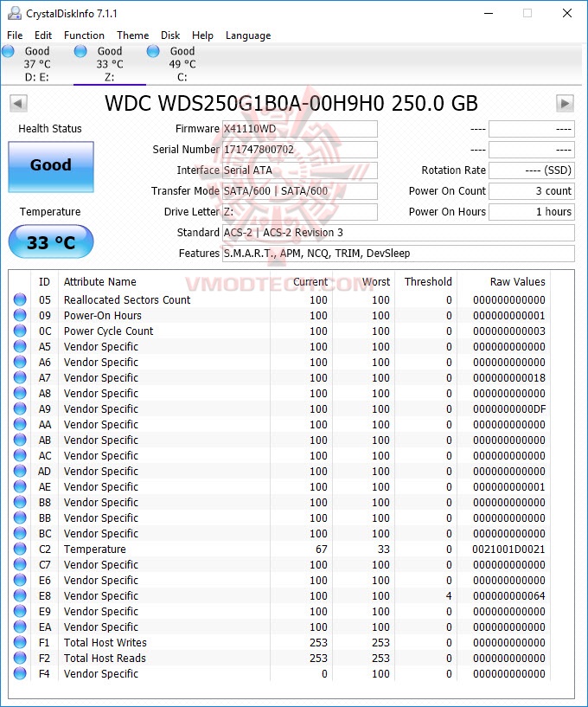Select raw value 000000000064
This screenshot has height=707, width=588.
click(x=509, y=596)
